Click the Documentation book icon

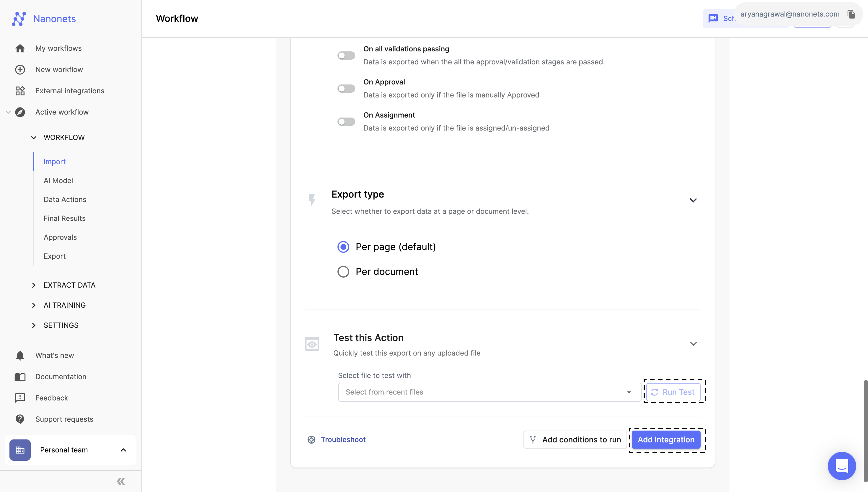20,377
